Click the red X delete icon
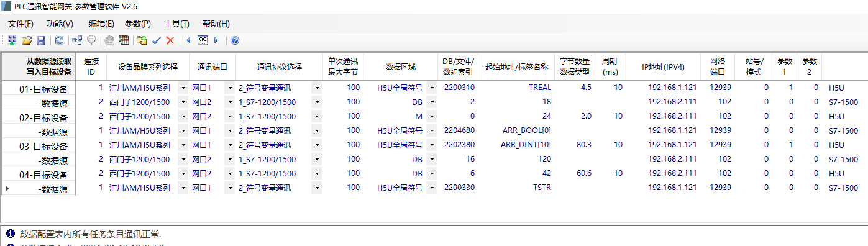 [170, 40]
